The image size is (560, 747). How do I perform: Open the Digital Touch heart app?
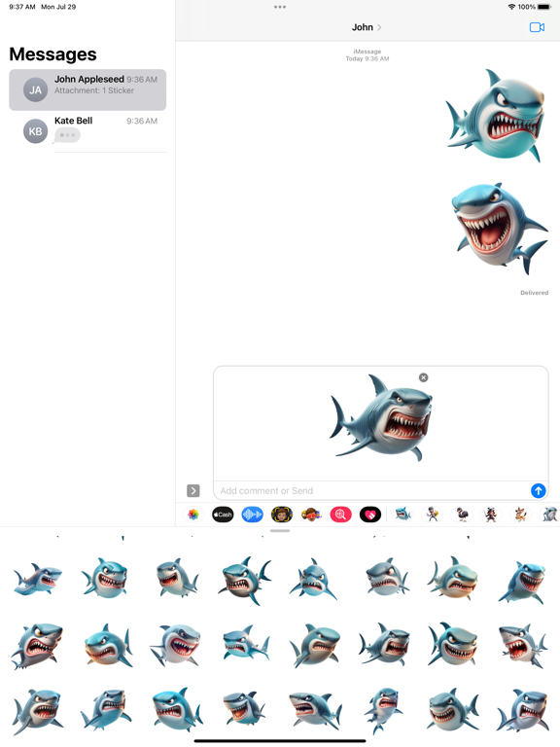(370, 515)
